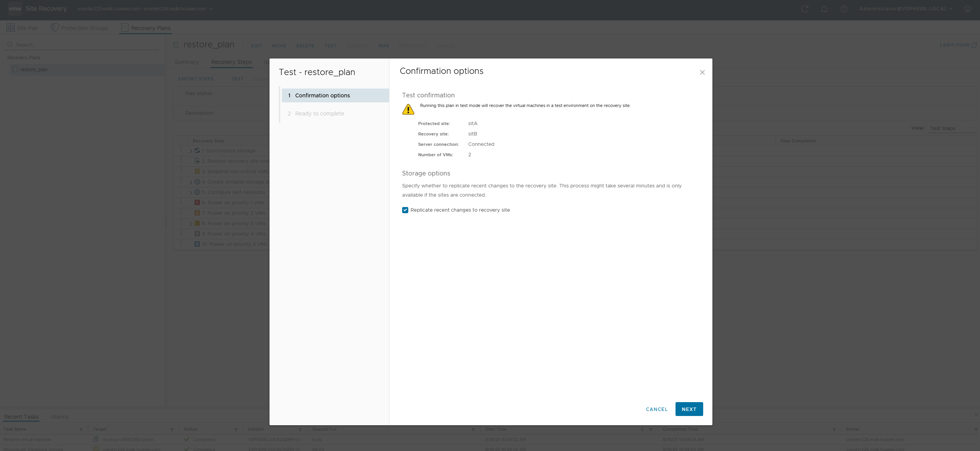This screenshot has width=980, height=451.
Task: Sort by Start Time arrow
Action: (x=642, y=429)
